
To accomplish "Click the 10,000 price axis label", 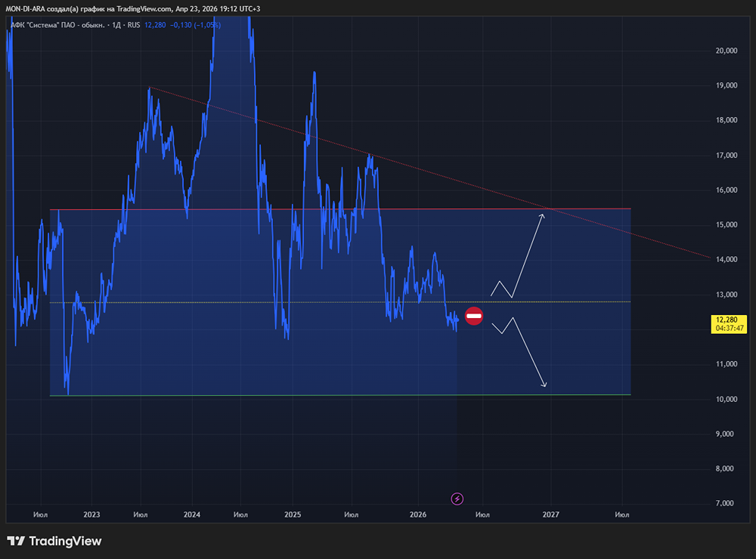I will 726,399.
